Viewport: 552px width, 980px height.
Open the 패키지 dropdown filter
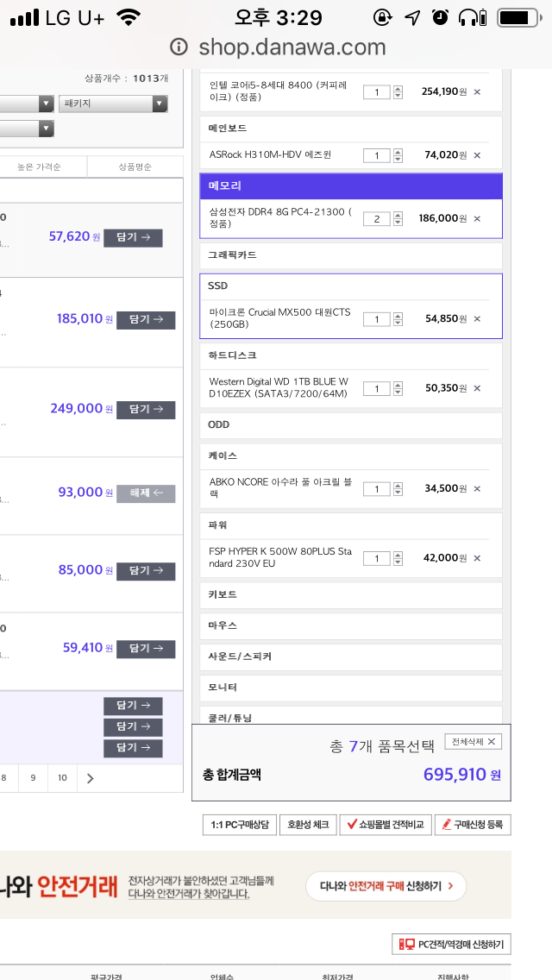point(113,104)
